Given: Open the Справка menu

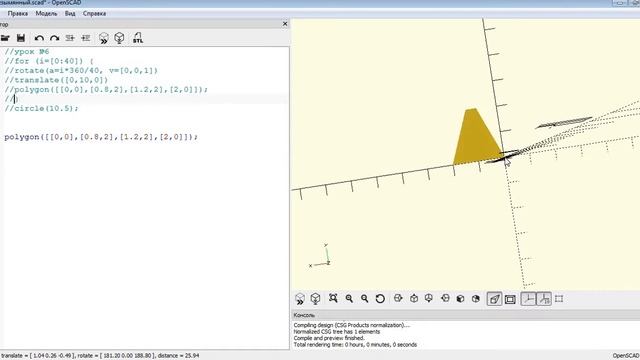Looking at the screenshot, I should click(x=94, y=13).
